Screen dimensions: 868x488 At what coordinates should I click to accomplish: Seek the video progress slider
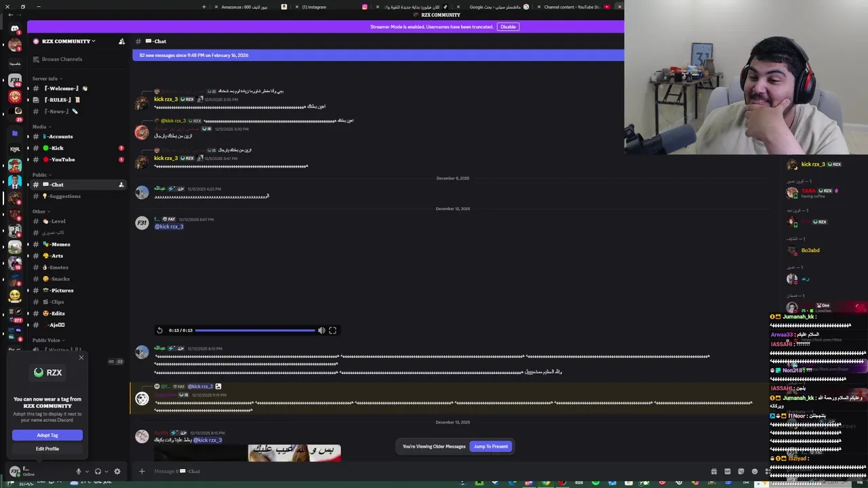pos(255,330)
